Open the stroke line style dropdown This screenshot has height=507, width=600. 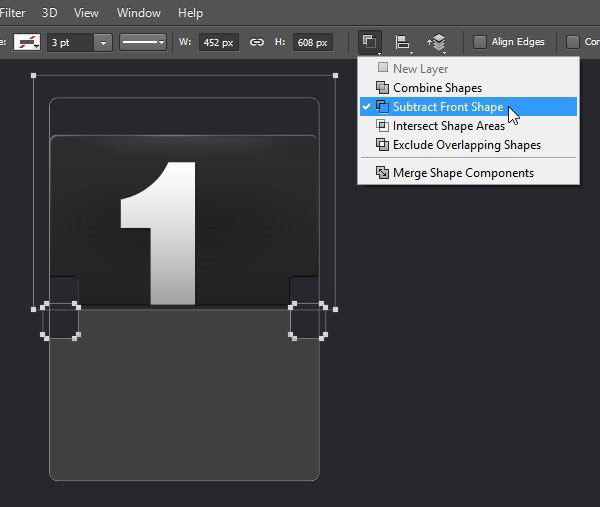pyautogui.click(x=143, y=42)
